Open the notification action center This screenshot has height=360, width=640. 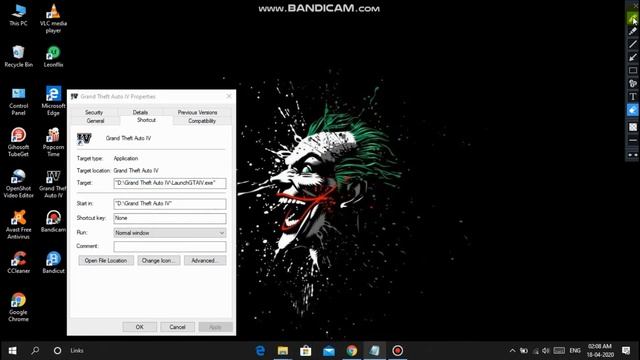point(626,351)
